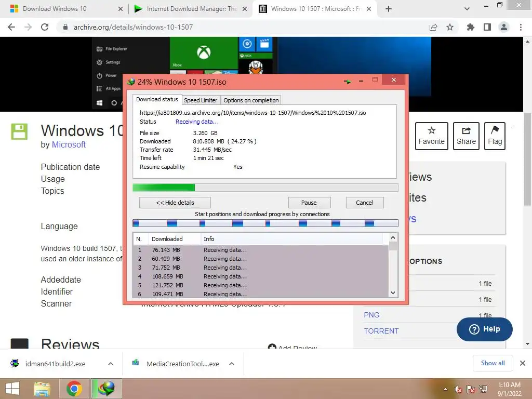532x399 pixels.
Task: Click the IDM green arrow title icon
Action: [x=348, y=82]
